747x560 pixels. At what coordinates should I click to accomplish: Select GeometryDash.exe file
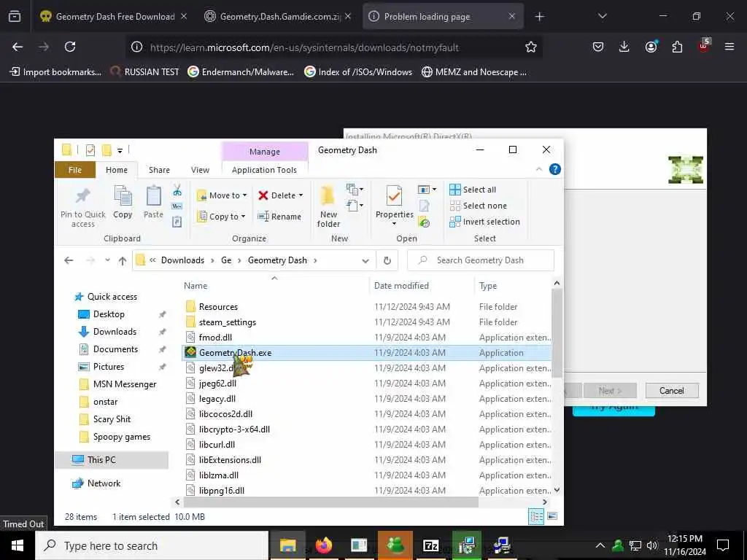366,353
